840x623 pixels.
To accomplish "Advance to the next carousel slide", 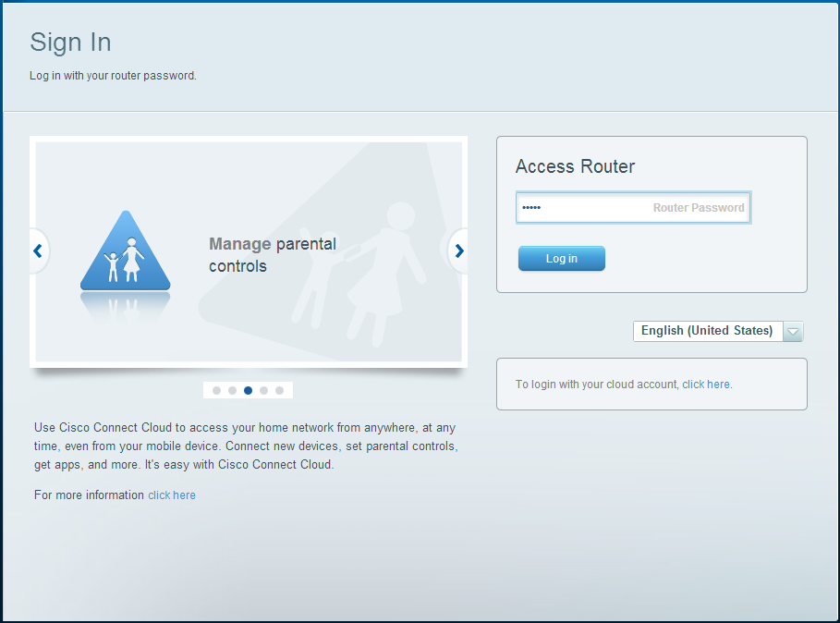I will point(458,250).
